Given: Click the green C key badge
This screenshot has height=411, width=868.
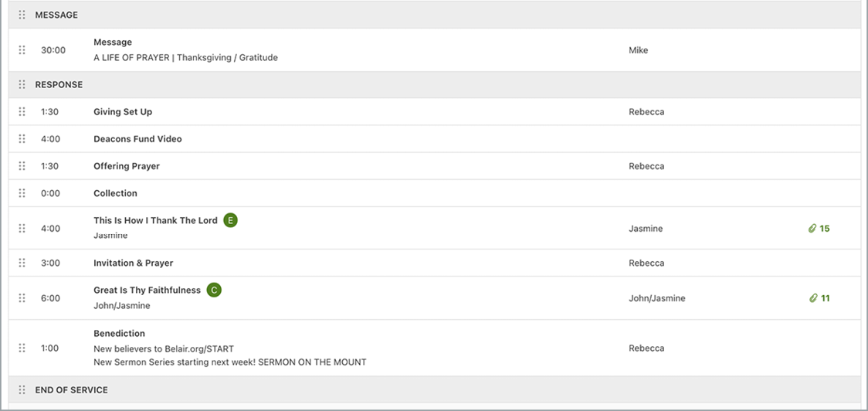Looking at the screenshot, I should [214, 290].
